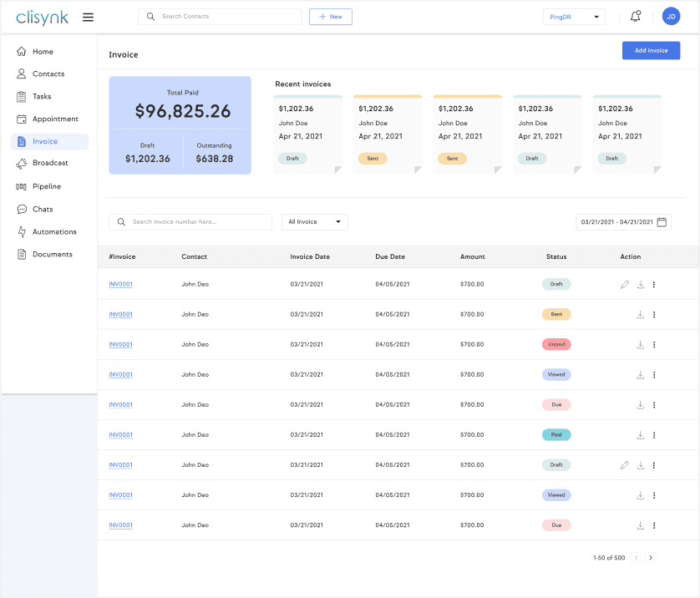700x598 pixels.
Task: Click the Contact column header
Action: pos(194,256)
